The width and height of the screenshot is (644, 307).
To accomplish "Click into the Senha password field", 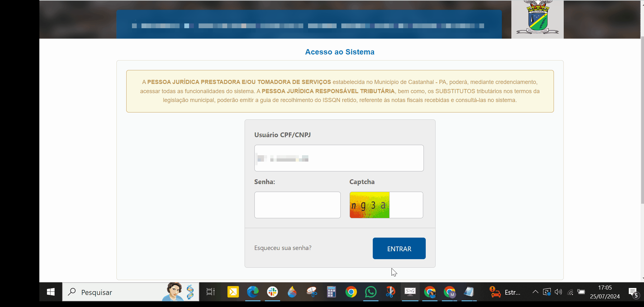I will [297, 205].
